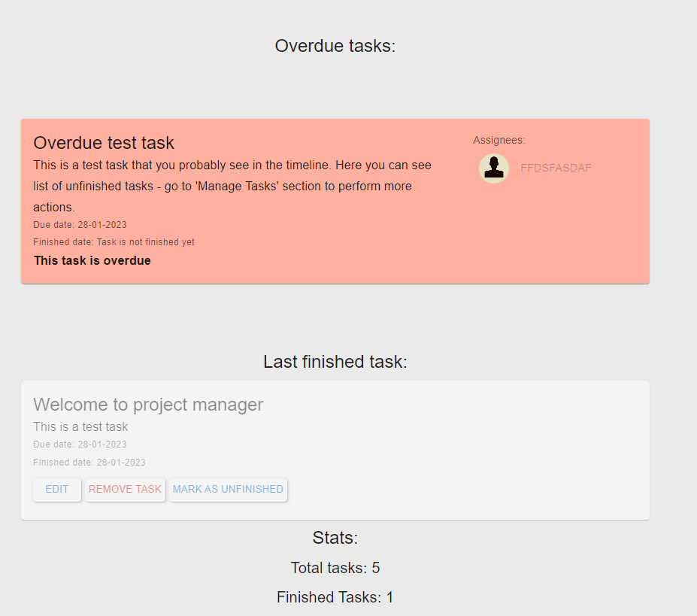The width and height of the screenshot is (697, 616).
Task: Click 'Total tasks: 5' stat
Action: pyautogui.click(x=335, y=568)
